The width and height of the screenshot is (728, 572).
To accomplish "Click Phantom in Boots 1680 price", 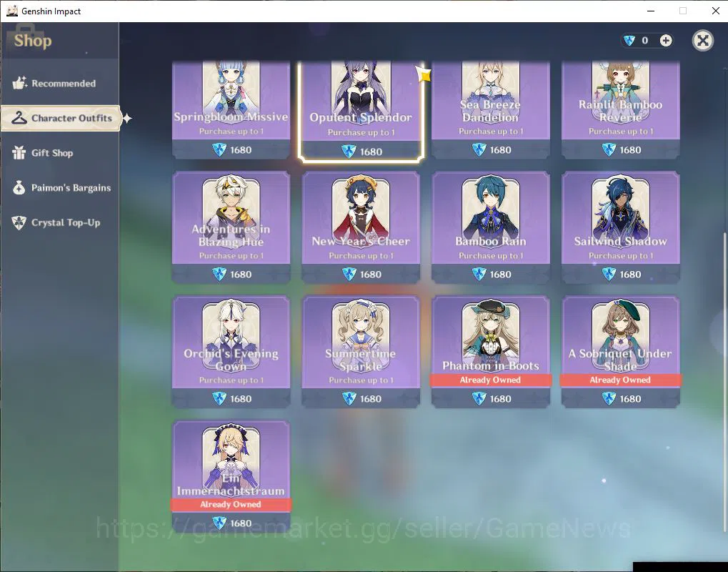I will 491,399.
